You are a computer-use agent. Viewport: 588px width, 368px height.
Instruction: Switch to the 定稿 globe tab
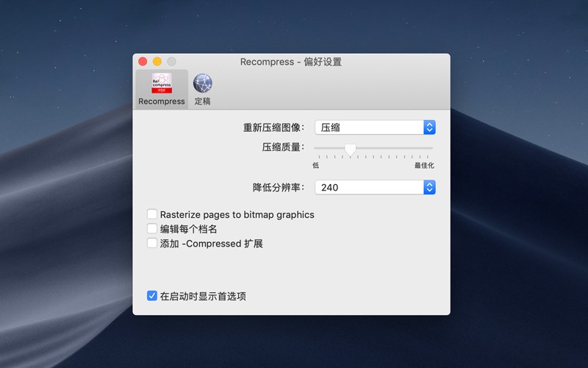click(x=203, y=89)
